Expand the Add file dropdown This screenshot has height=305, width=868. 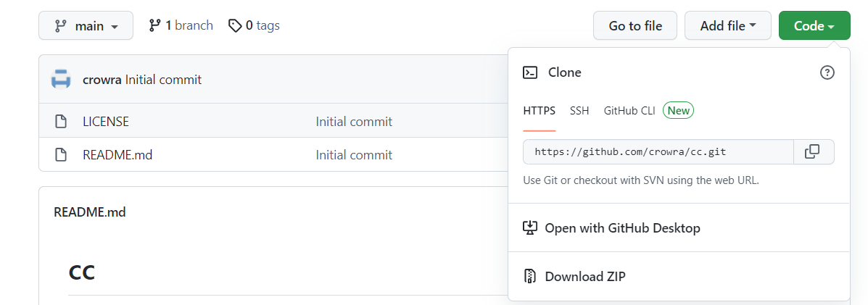[727, 26]
